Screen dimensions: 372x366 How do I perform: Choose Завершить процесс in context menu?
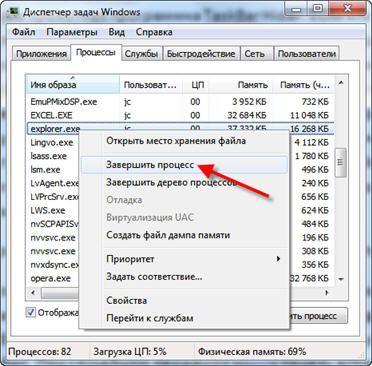click(184, 165)
